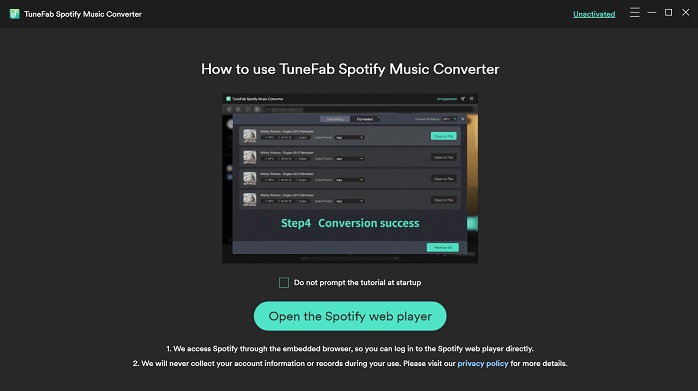Viewport: 698px width, 391px height.
Task: Close the TuneFab window
Action: click(686, 12)
